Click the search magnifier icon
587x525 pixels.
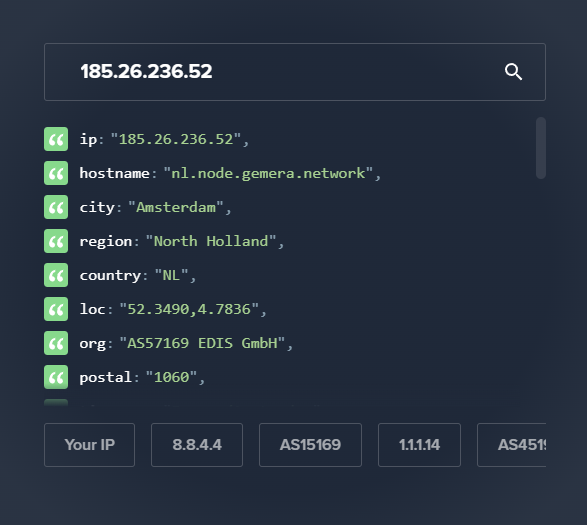[x=513, y=72]
